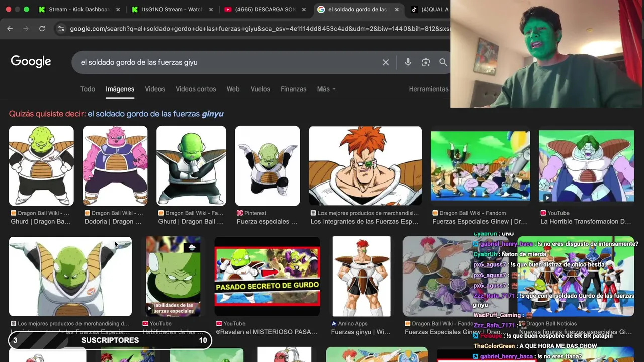Open the Pinterest Fuerza especiales image
Image resolution: width=644 pixels, height=362 pixels.
point(268,166)
